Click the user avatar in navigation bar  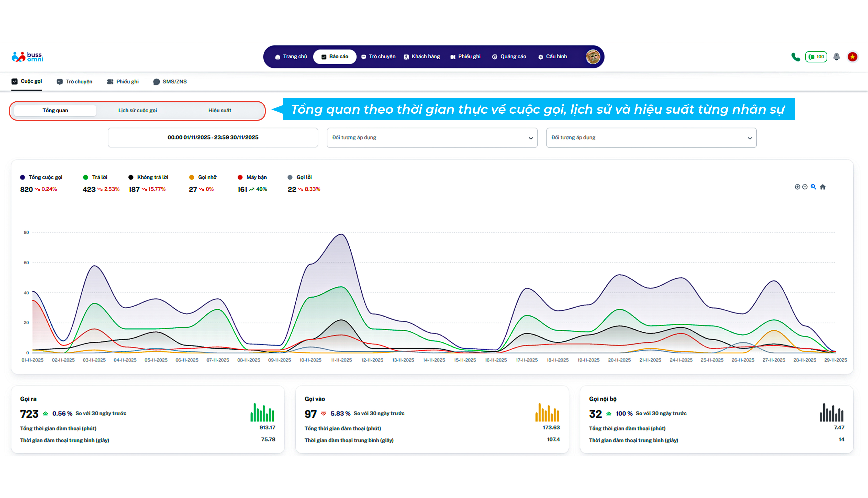pyautogui.click(x=593, y=57)
